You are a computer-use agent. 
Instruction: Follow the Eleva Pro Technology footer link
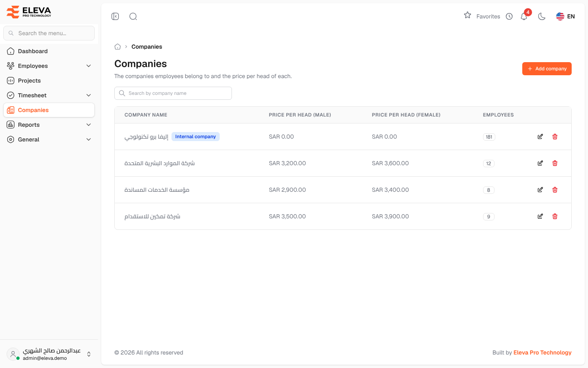(542, 352)
